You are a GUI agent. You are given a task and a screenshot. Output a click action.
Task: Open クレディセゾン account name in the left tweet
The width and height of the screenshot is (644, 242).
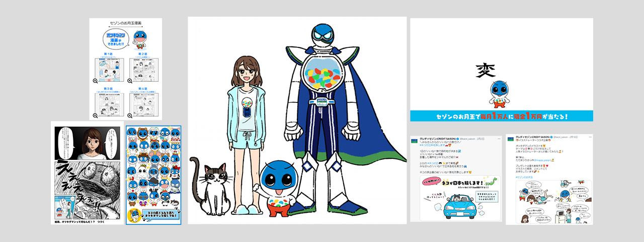[x=438, y=138]
